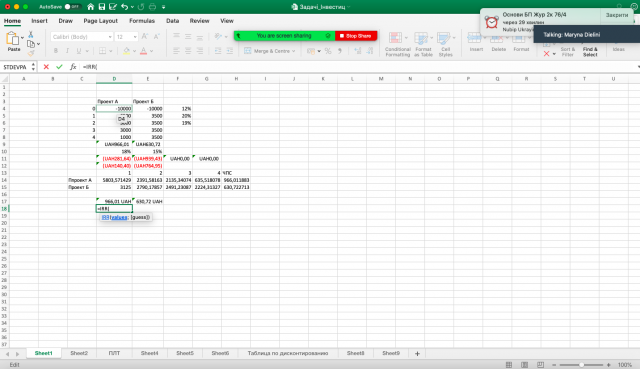
Task: Go to Home in quick access toolbar
Action: [x=91, y=7]
